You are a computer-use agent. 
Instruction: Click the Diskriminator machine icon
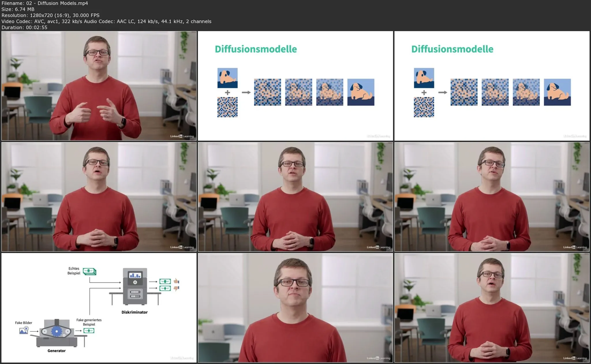tap(135, 286)
